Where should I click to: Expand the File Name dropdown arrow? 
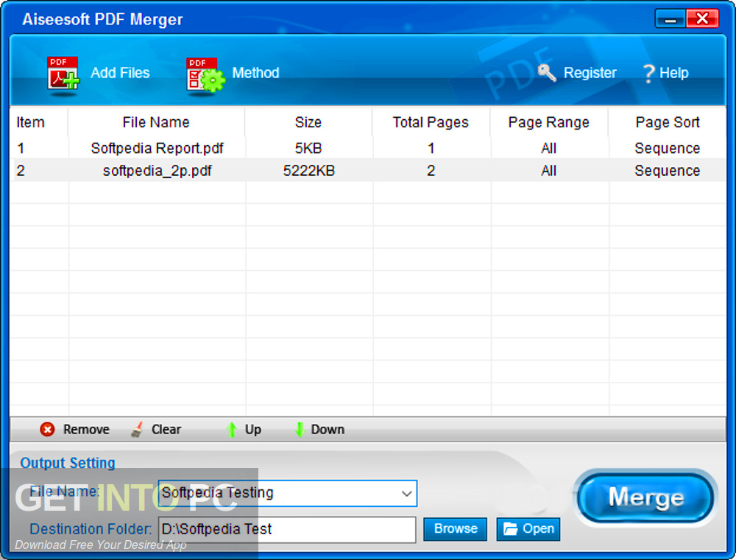406,493
